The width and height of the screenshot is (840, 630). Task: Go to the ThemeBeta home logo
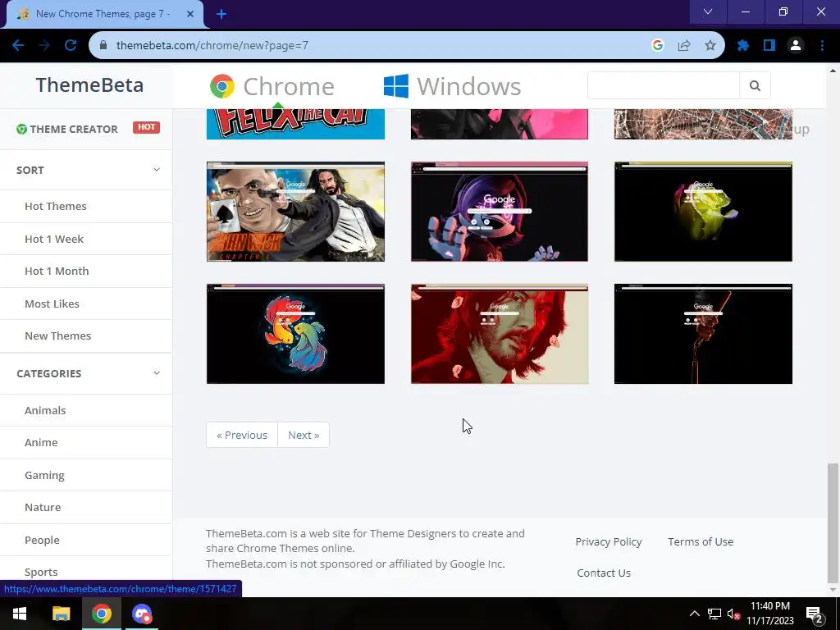click(89, 85)
